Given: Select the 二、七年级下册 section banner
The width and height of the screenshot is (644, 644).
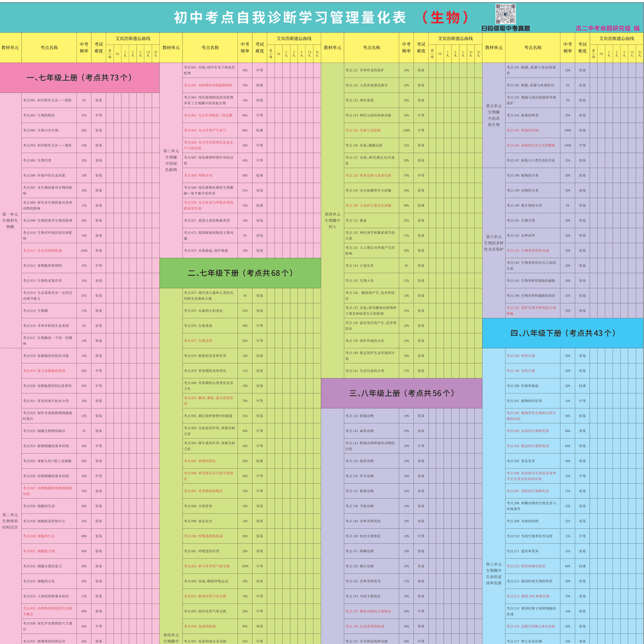Looking at the screenshot, I should 240,273.
